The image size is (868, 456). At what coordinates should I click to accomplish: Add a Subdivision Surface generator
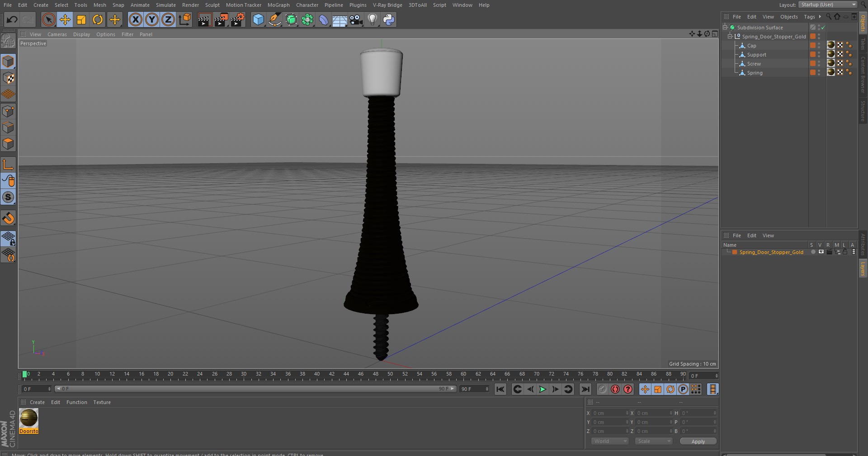(291, 19)
